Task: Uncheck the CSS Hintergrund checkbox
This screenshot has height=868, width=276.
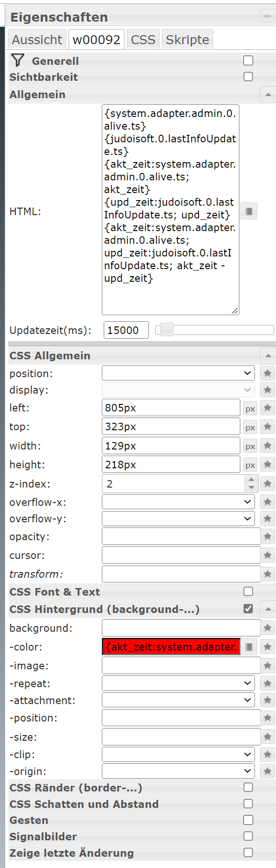Action: pyautogui.click(x=248, y=609)
